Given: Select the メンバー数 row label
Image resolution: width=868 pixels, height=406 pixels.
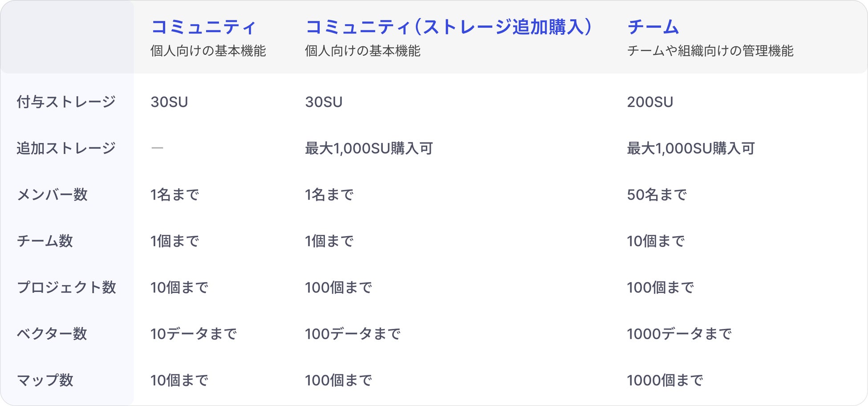Looking at the screenshot, I should pos(52,195).
